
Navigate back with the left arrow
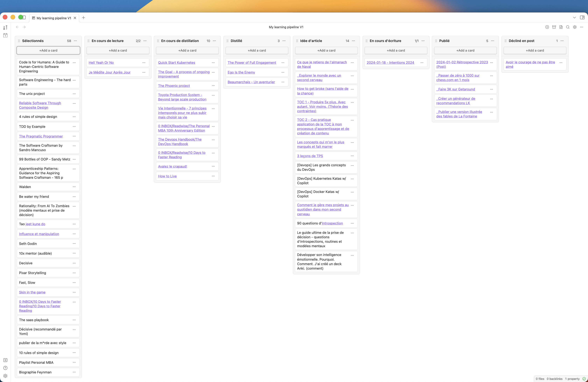tap(17, 27)
